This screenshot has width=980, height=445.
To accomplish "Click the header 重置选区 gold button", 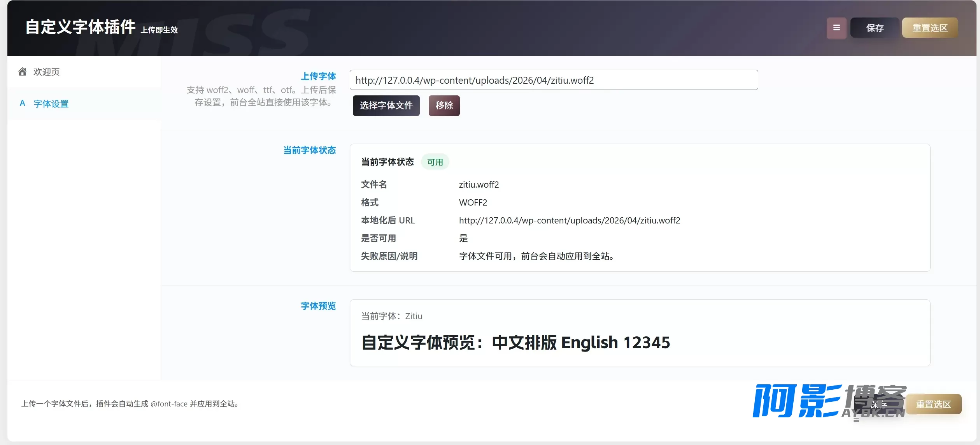I will (930, 28).
